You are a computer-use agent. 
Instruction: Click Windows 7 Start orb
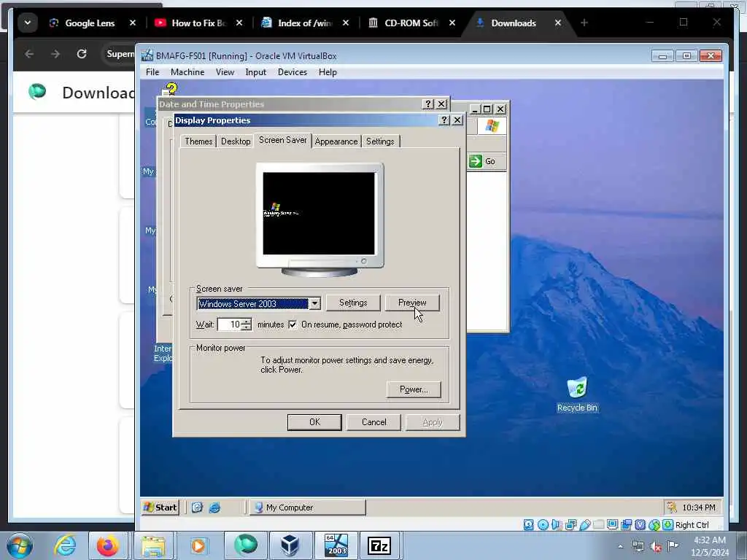tap(20, 545)
